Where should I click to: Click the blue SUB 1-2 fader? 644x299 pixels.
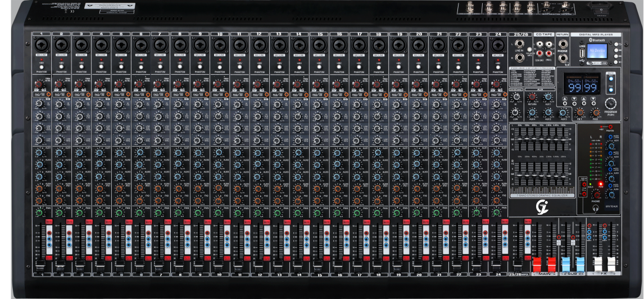point(566,264)
